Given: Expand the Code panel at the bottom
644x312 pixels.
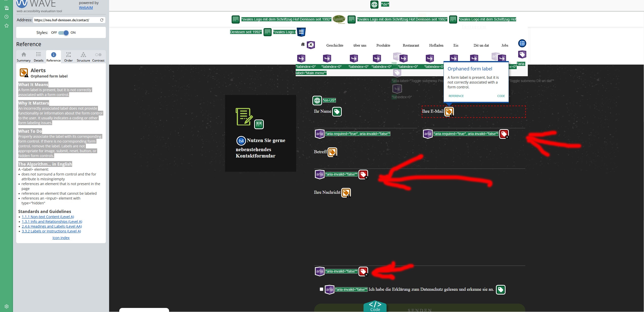Looking at the screenshot, I should [x=375, y=306].
